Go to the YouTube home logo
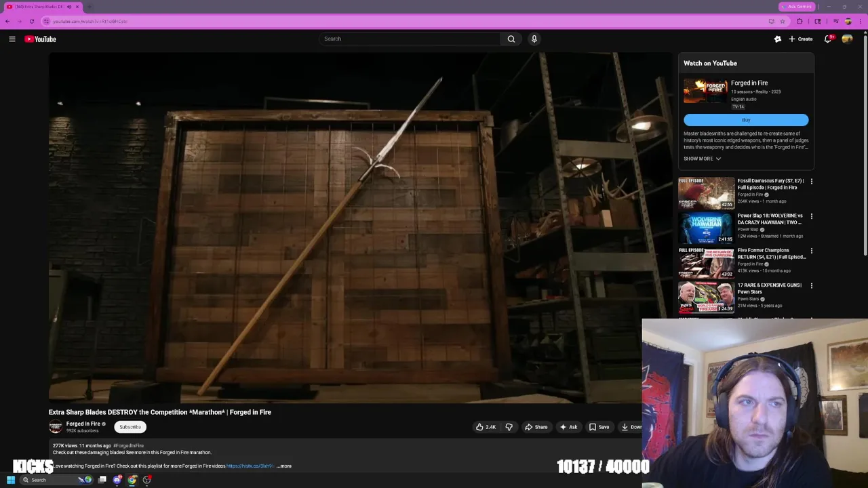 [x=41, y=39]
